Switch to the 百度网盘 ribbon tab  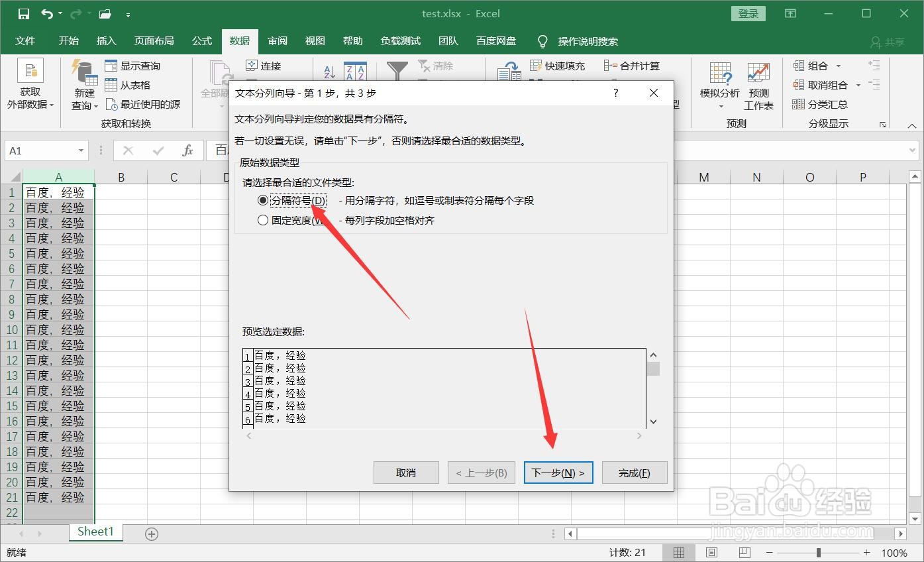pyautogui.click(x=495, y=41)
